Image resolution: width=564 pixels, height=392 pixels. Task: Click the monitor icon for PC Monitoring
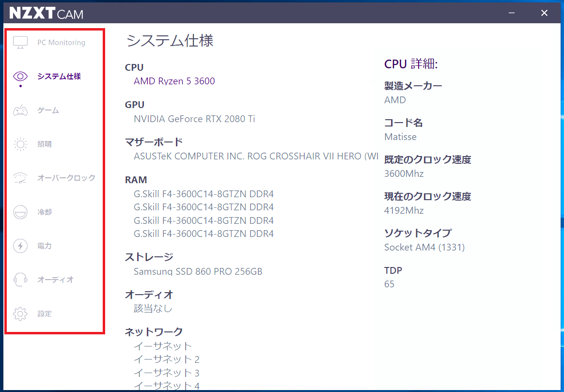tap(20, 43)
